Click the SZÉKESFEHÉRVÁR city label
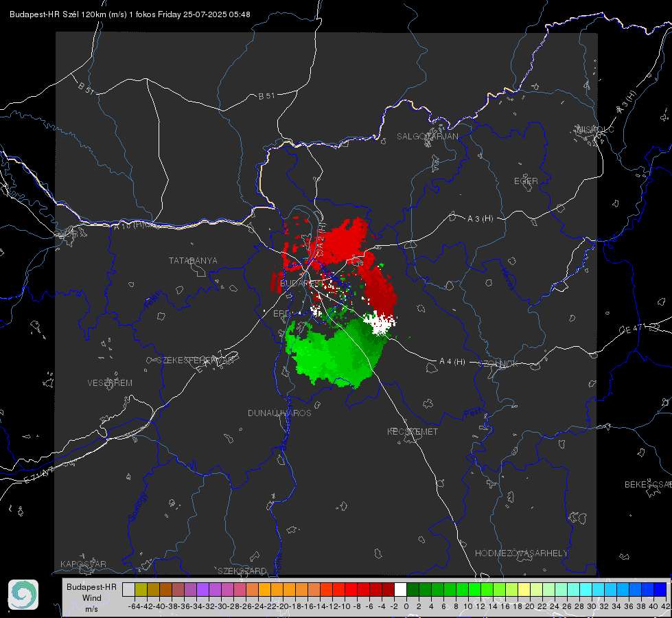The image size is (672, 618). [x=195, y=360]
